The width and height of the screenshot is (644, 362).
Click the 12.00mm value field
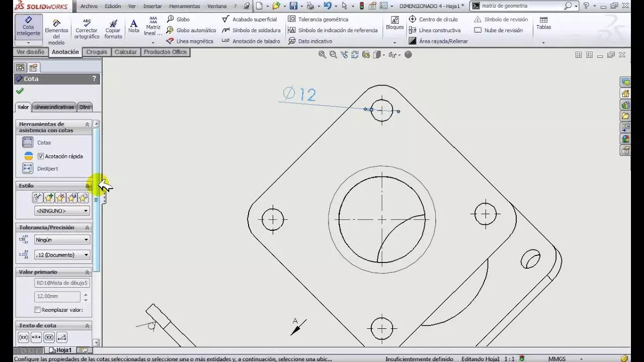click(57, 296)
